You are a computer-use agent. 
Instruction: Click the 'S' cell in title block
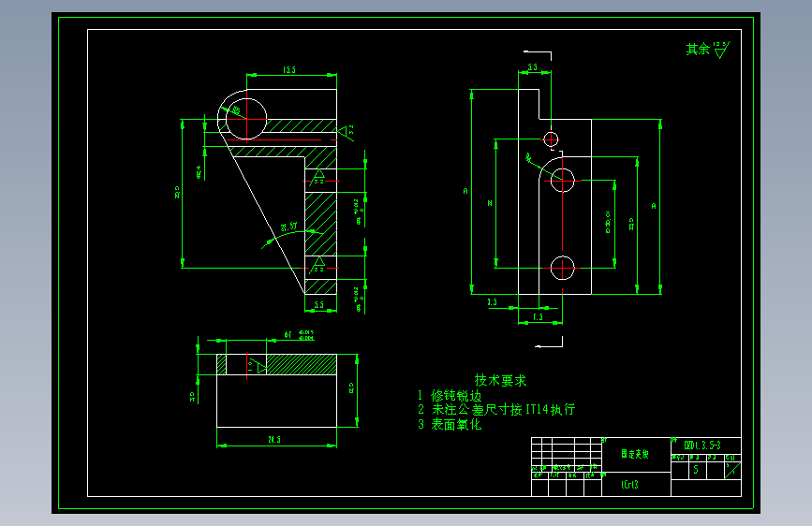(x=696, y=470)
